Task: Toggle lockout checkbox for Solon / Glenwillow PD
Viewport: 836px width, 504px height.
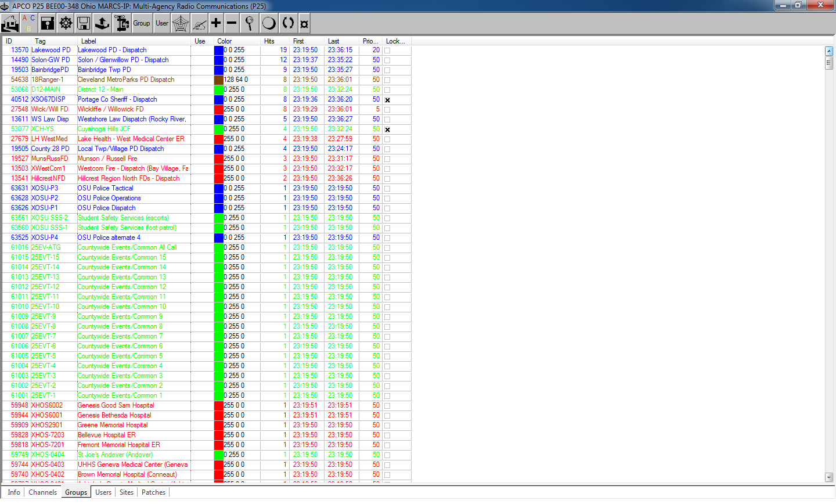Action: pos(387,60)
